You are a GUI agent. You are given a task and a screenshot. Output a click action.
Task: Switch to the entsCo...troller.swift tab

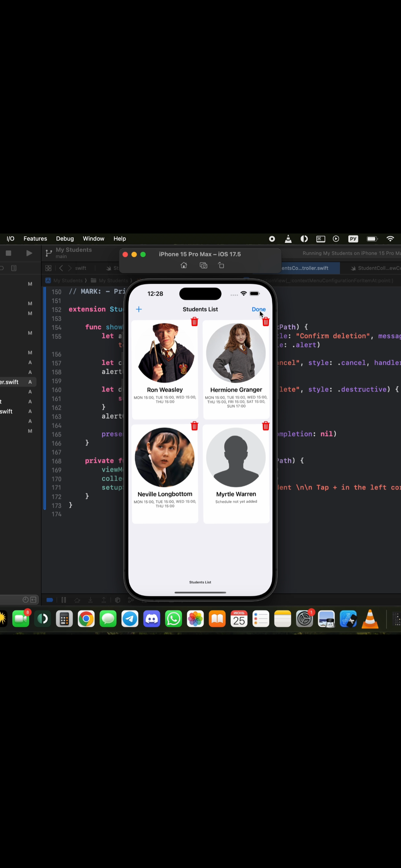[x=305, y=268]
